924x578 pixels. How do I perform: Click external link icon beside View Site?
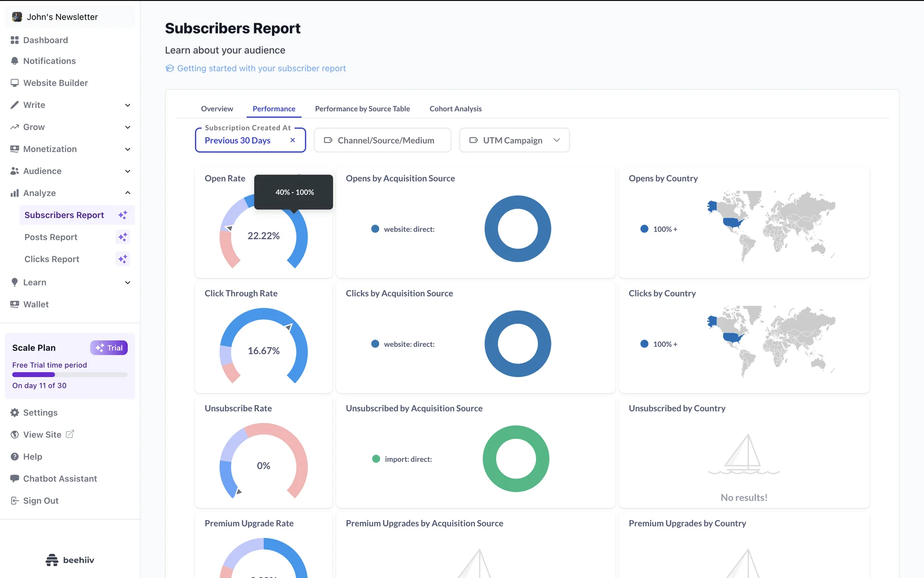pos(70,434)
